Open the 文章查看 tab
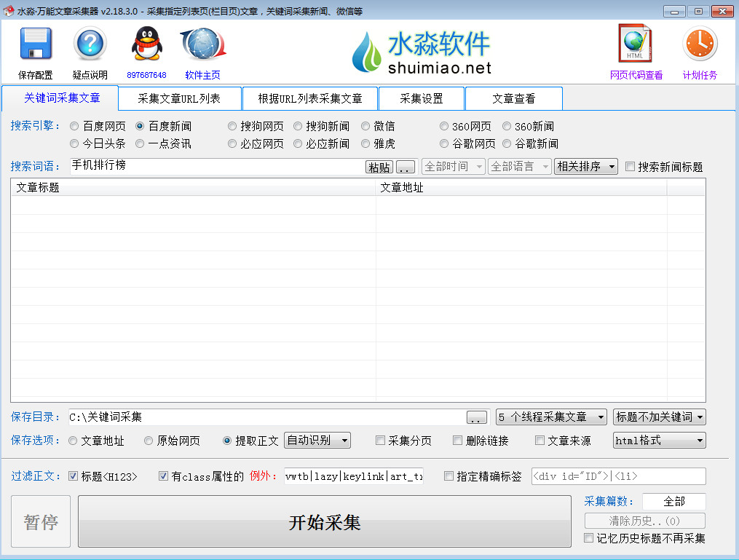The width and height of the screenshot is (739, 560). click(514, 98)
